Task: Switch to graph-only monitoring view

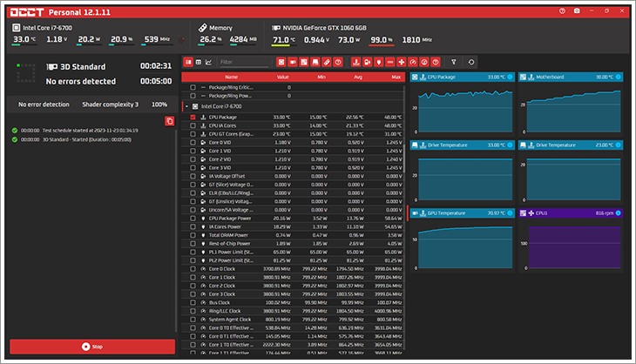Action: pyautogui.click(x=208, y=62)
